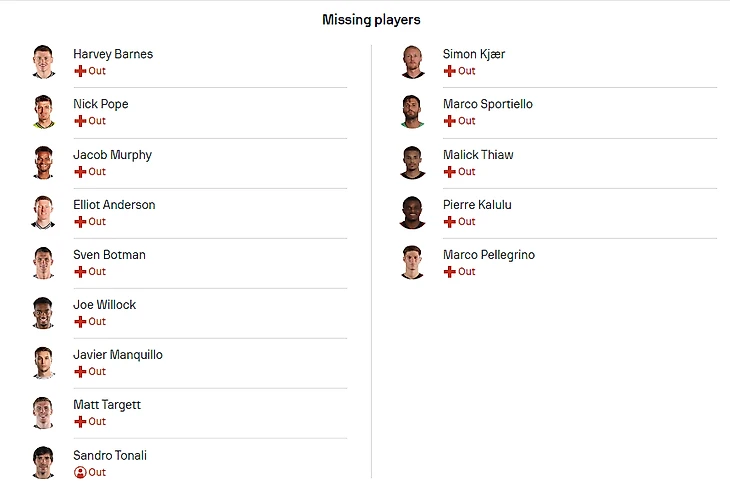Open Jacob Murphy's avatar image
This screenshot has height=491, width=730.
point(42,163)
